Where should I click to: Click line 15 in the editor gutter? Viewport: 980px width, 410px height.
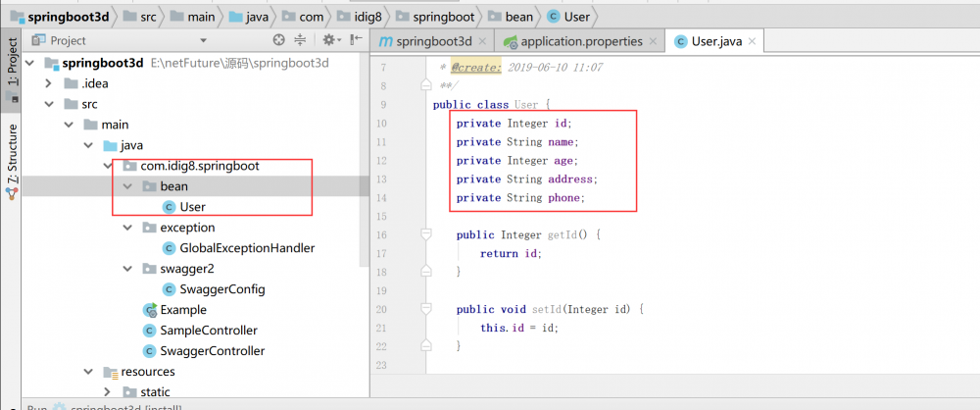coord(383,217)
